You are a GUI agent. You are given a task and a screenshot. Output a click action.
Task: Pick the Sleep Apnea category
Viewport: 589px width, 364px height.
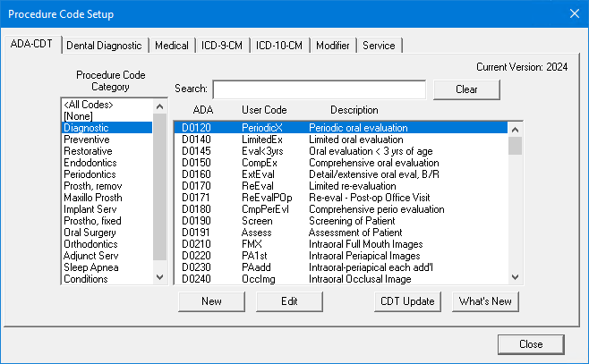point(90,267)
